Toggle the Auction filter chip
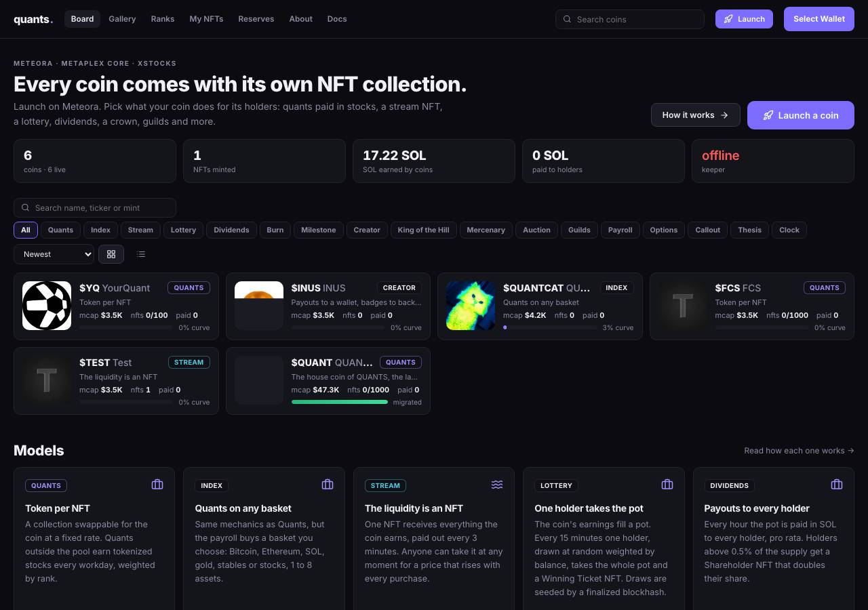 coord(536,230)
